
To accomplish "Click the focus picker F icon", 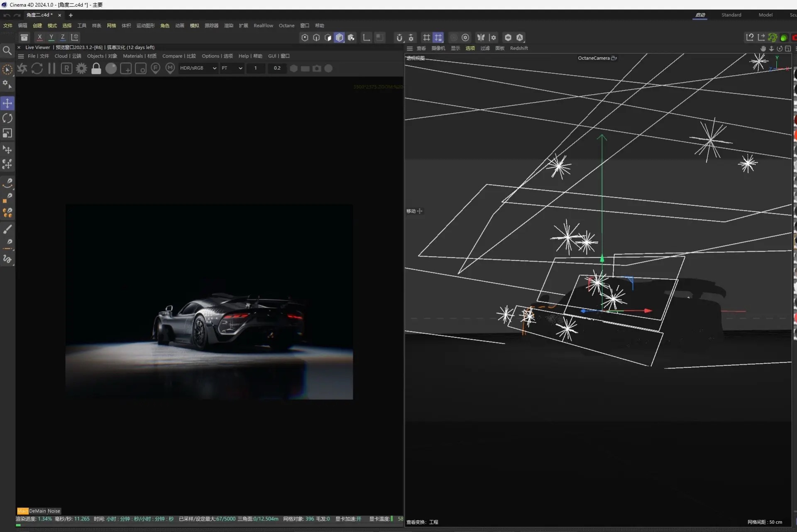I will tap(155, 68).
